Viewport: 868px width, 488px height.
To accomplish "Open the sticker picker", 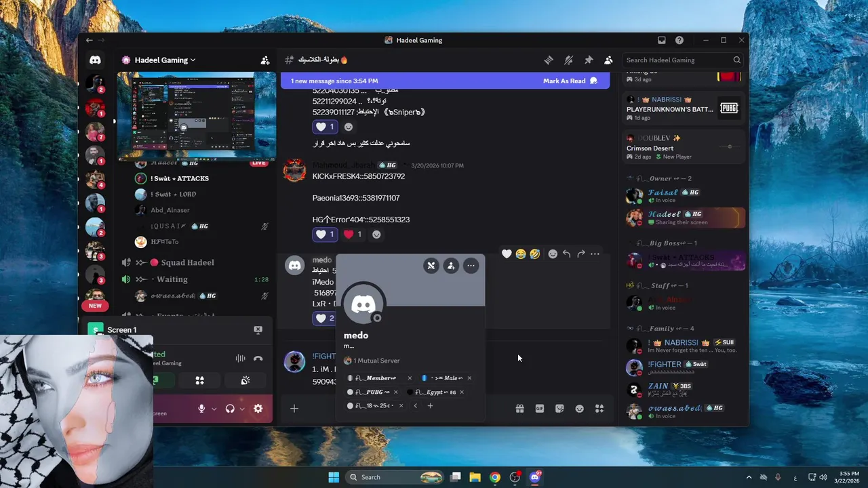I will pyautogui.click(x=559, y=409).
